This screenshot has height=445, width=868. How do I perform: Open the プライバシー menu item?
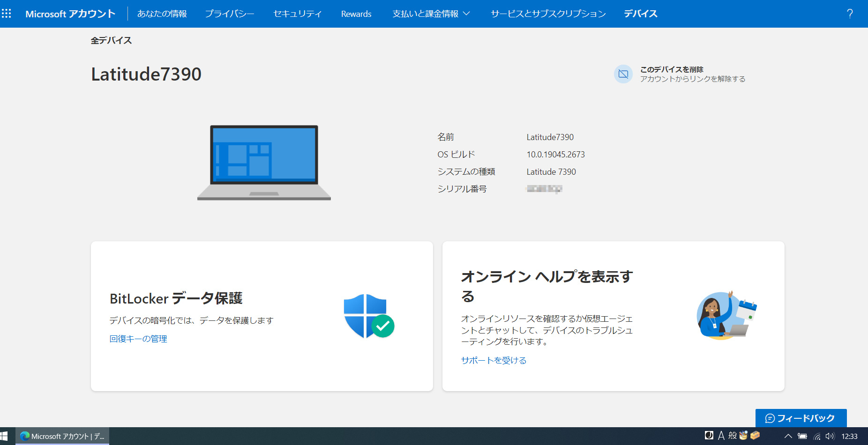[x=230, y=14]
